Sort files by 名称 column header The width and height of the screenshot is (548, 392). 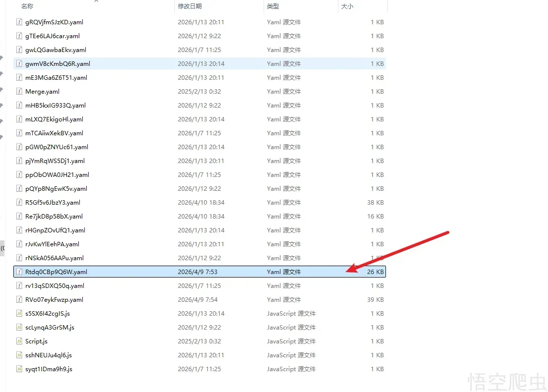click(27, 6)
